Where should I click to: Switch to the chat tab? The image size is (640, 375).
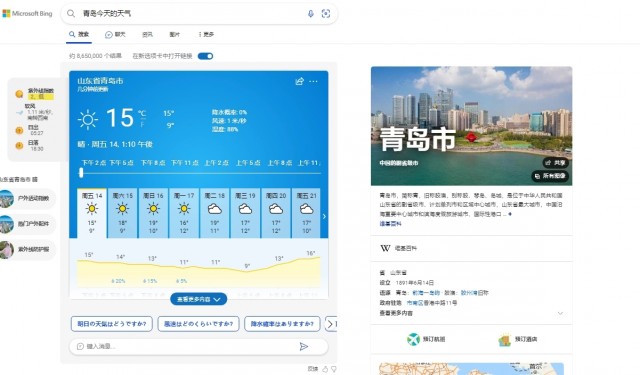click(x=115, y=35)
